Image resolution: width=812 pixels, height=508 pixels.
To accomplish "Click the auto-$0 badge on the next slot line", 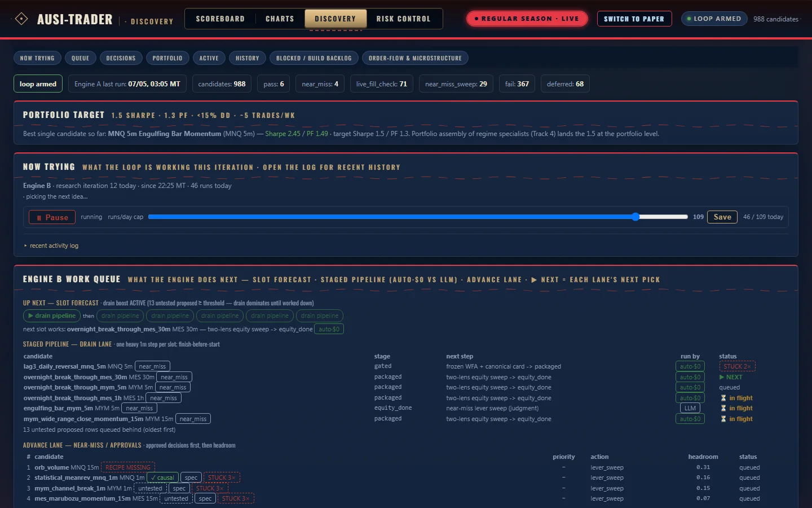I will pos(329,329).
